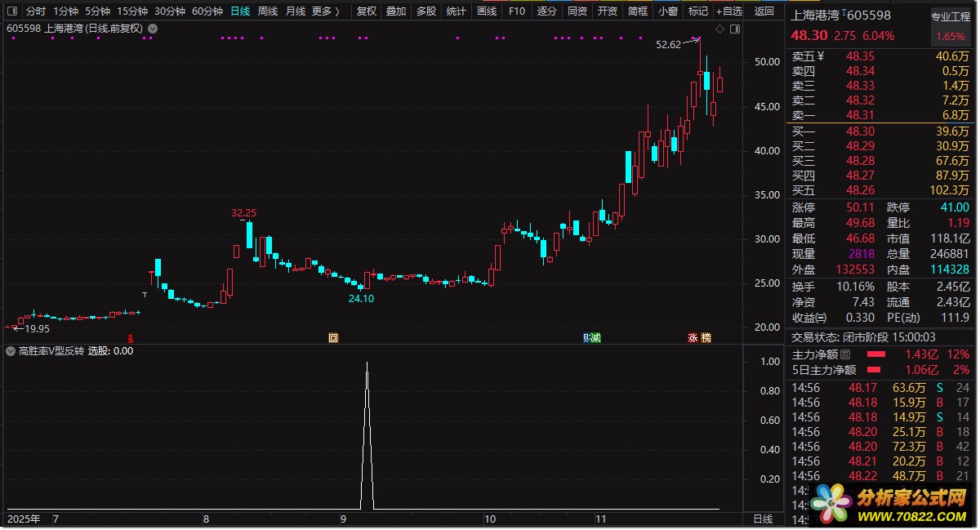Click the indicator signal spike near September
Screen dimensions: 980x530
coord(367,434)
